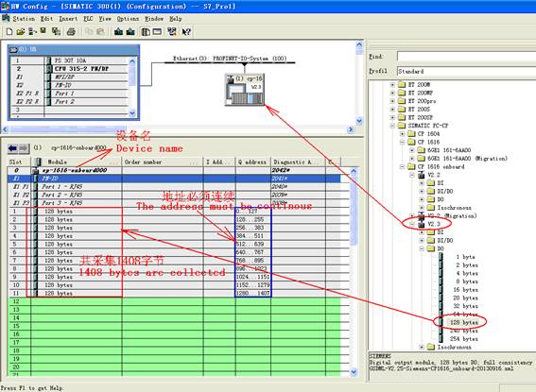Screen dimensions: 536x392
Task: Expand the ET 200pro catalog folder
Action: point(392,101)
